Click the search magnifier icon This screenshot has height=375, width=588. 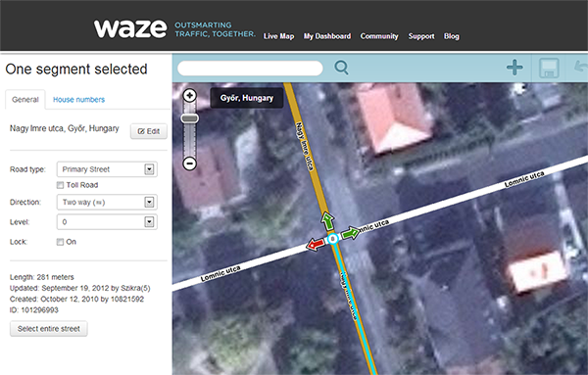(x=341, y=68)
